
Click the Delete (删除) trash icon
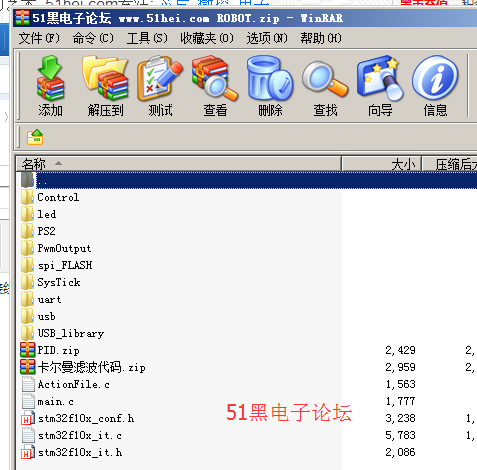(x=270, y=79)
